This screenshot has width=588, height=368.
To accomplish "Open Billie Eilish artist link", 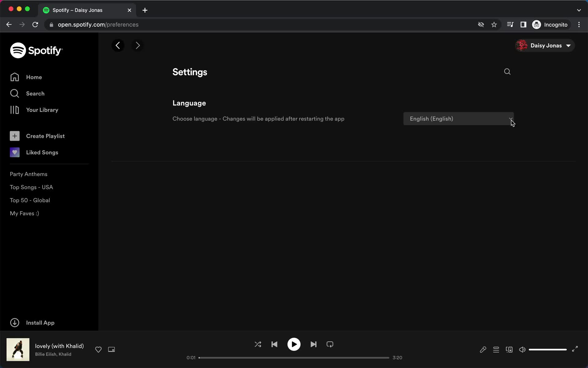I will click(x=46, y=354).
